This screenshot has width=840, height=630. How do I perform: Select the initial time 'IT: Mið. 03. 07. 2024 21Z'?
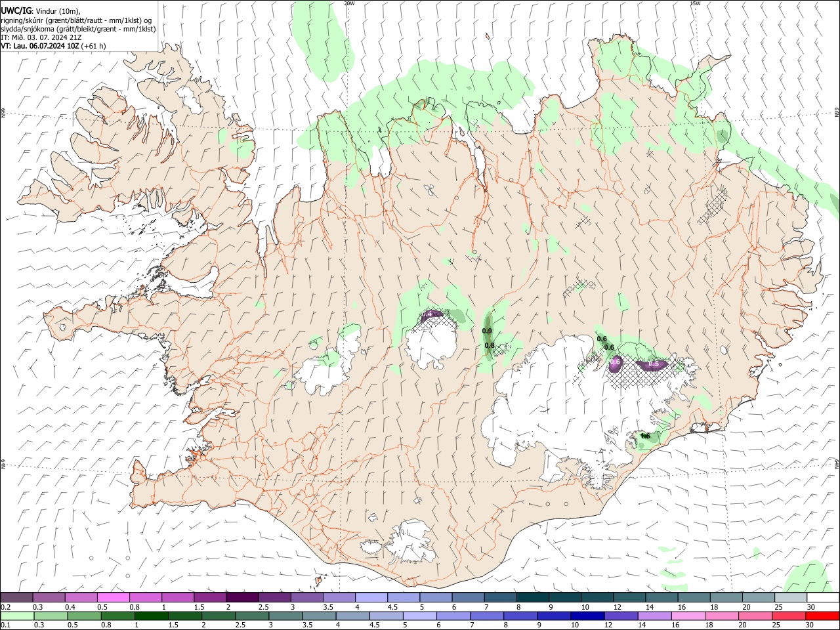click(41, 37)
